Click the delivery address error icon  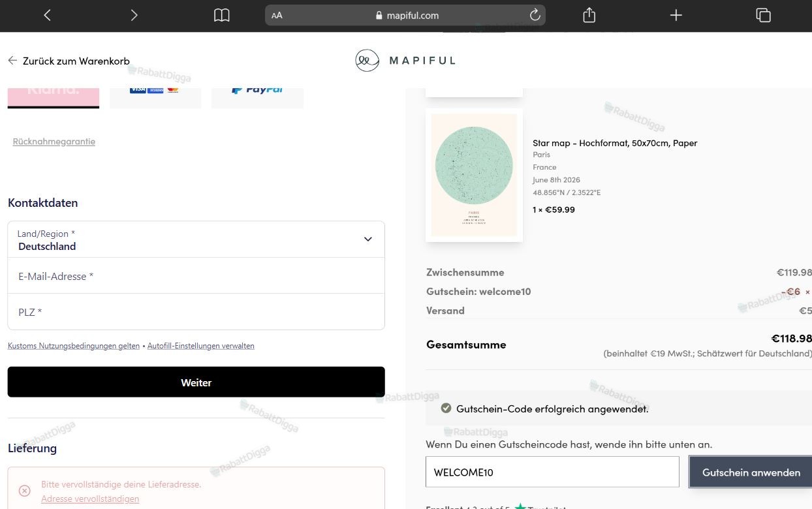(24, 491)
